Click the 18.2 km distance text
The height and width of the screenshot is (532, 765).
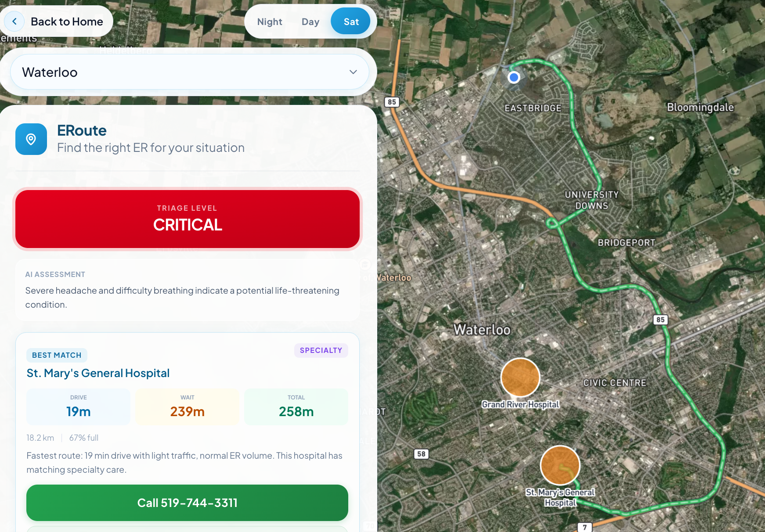point(40,438)
